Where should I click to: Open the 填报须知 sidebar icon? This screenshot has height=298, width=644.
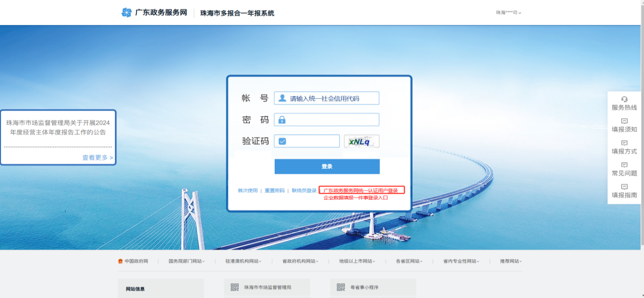(624, 121)
